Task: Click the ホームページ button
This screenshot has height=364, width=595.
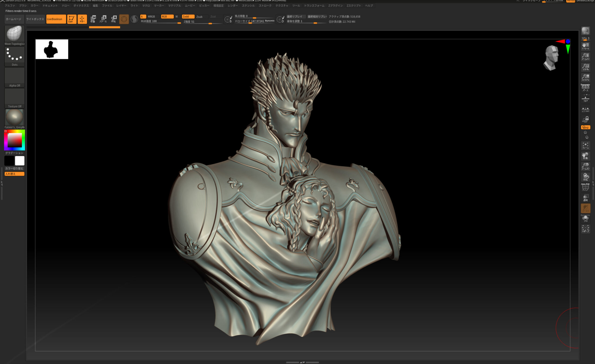Action: pyautogui.click(x=14, y=19)
